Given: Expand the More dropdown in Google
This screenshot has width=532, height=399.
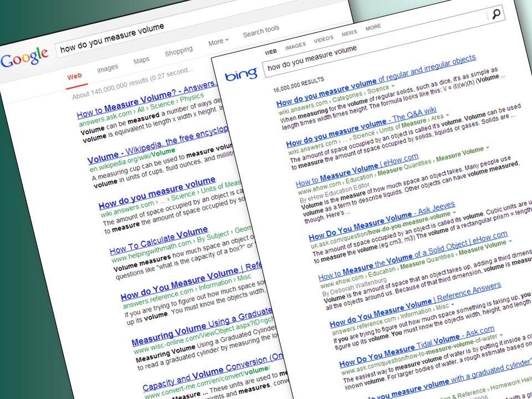Looking at the screenshot, I should pos(218,42).
